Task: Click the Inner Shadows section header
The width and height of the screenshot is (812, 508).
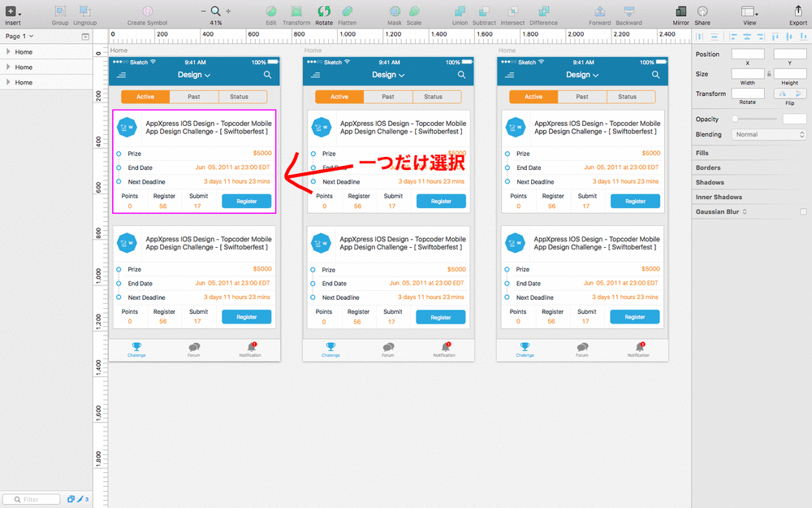Action: [719, 197]
